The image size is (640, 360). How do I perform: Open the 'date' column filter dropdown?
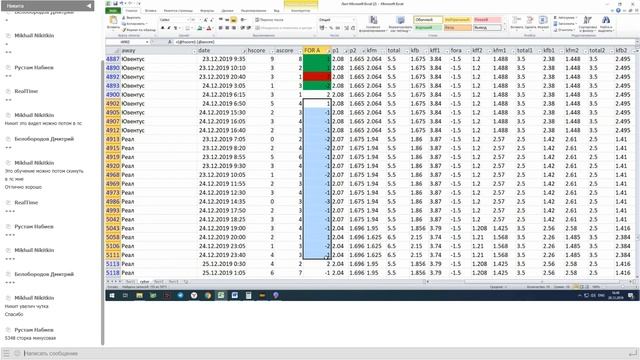[244, 51]
